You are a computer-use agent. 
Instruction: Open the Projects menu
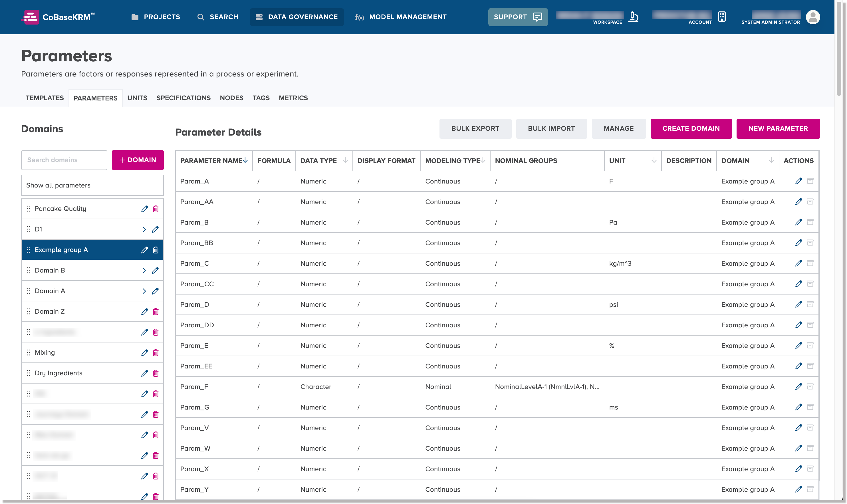156,17
